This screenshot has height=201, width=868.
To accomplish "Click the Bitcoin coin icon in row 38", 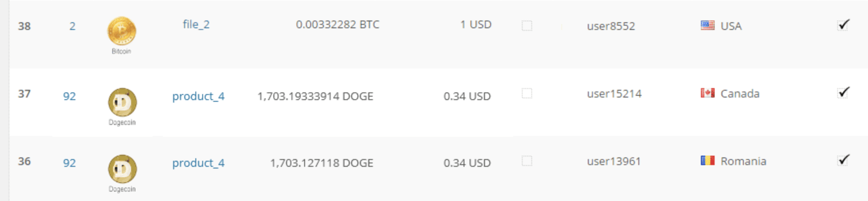I will point(122,31).
